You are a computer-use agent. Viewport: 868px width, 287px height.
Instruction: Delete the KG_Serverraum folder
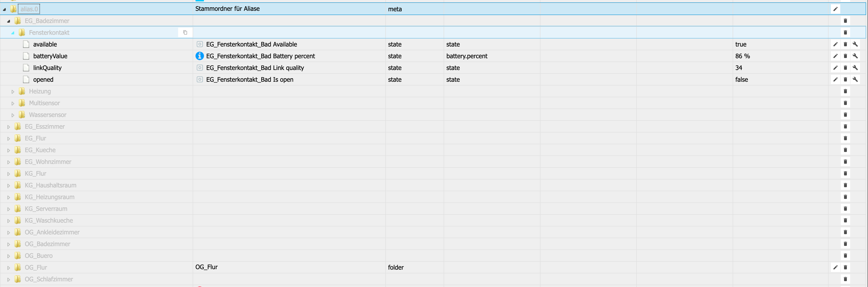[845, 209]
